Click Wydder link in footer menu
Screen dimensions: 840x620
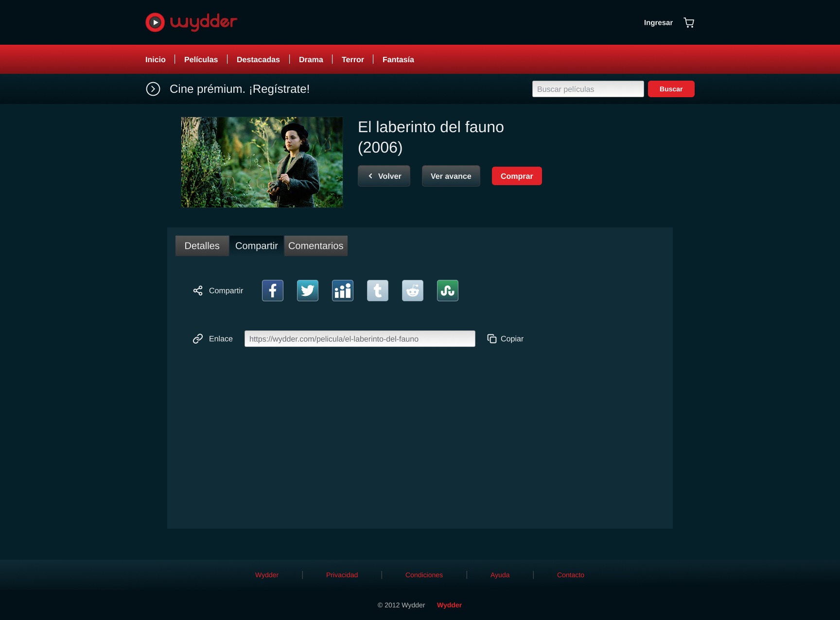tap(267, 575)
